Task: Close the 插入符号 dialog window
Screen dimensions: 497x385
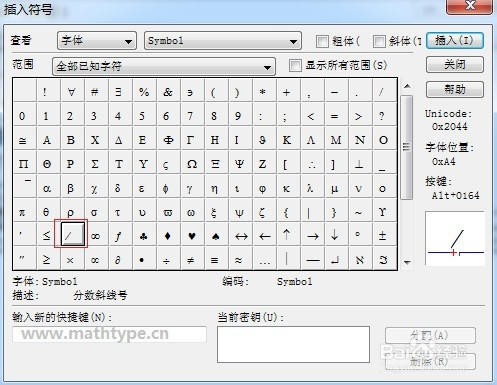Action: [x=470, y=6]
